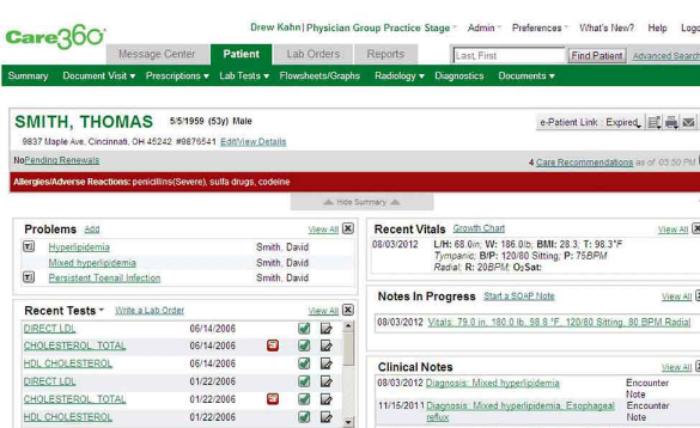Click the Find Patient button
This screenshot has height=428, width=700.
[596, 56]
